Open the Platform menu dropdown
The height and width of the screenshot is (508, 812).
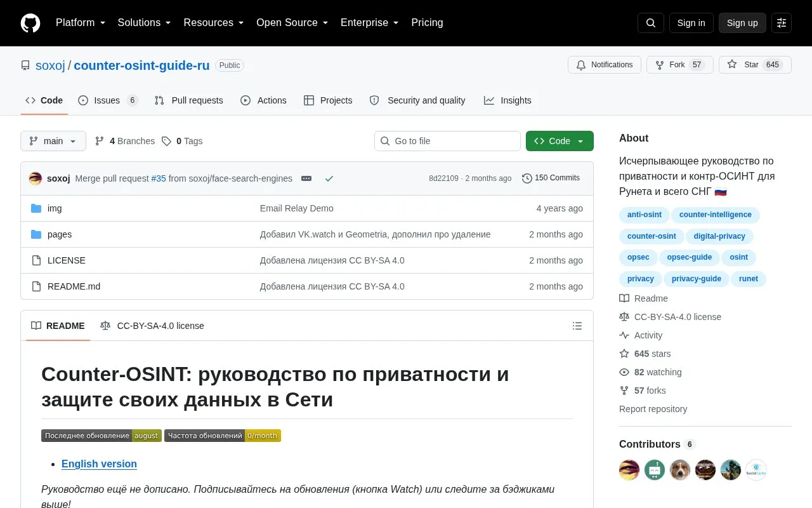coord(81,23)
